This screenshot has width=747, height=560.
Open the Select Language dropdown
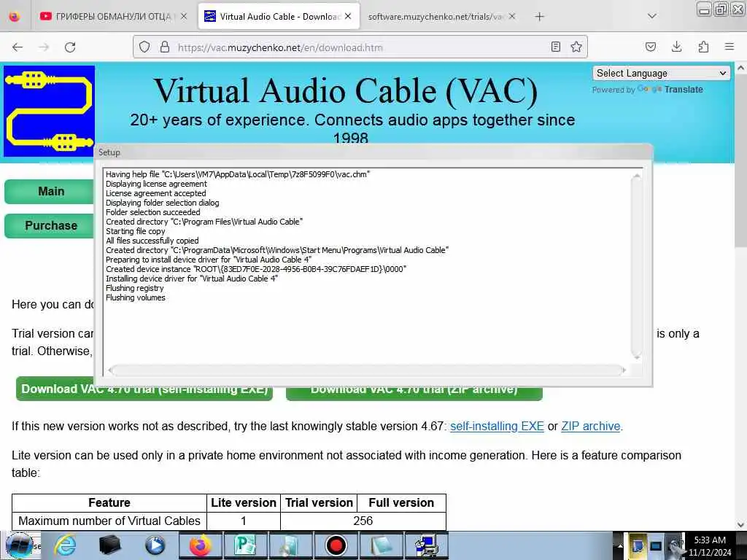[x=661, y=74]
